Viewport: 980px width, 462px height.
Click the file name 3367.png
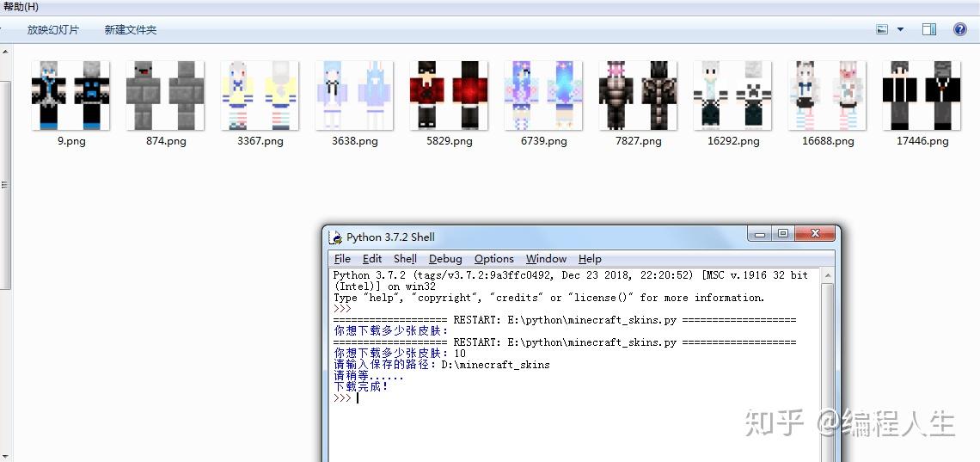point(260,141)
